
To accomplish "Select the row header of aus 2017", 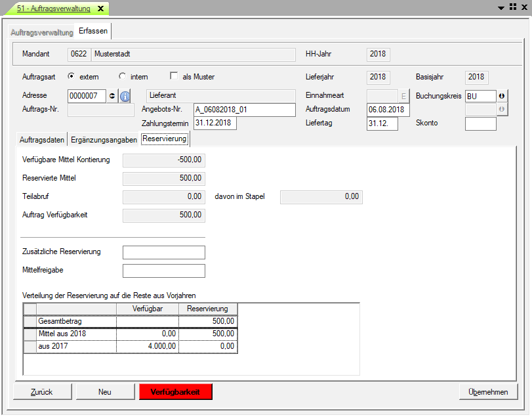I will pos(30,346).
